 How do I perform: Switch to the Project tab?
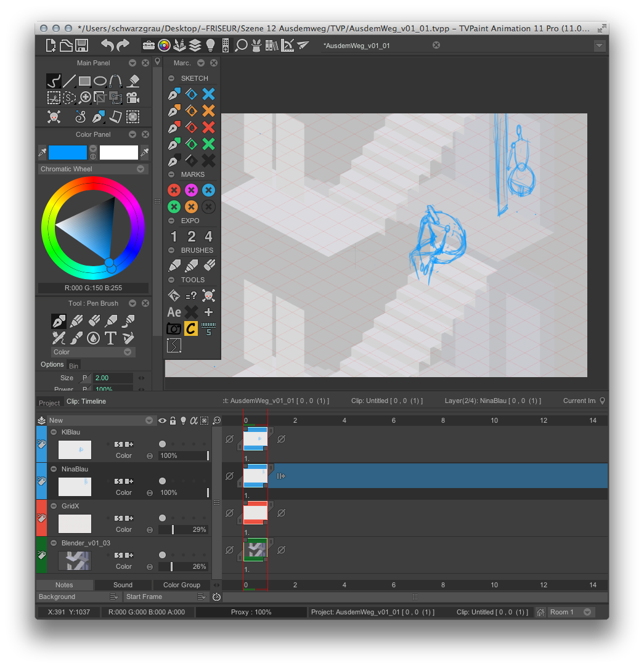(49, 402)
